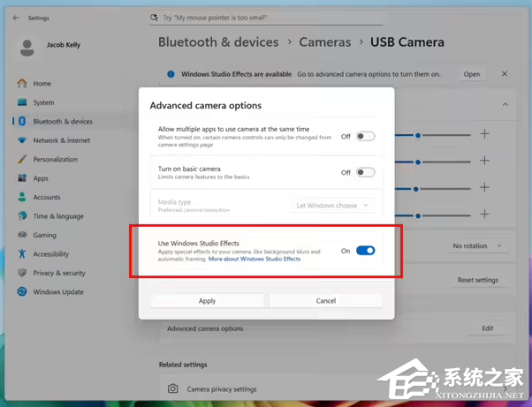This screenshot has width=532, height=407.
Task: Open More about Windows Studio Effects link
Action: tap(255, 259)
